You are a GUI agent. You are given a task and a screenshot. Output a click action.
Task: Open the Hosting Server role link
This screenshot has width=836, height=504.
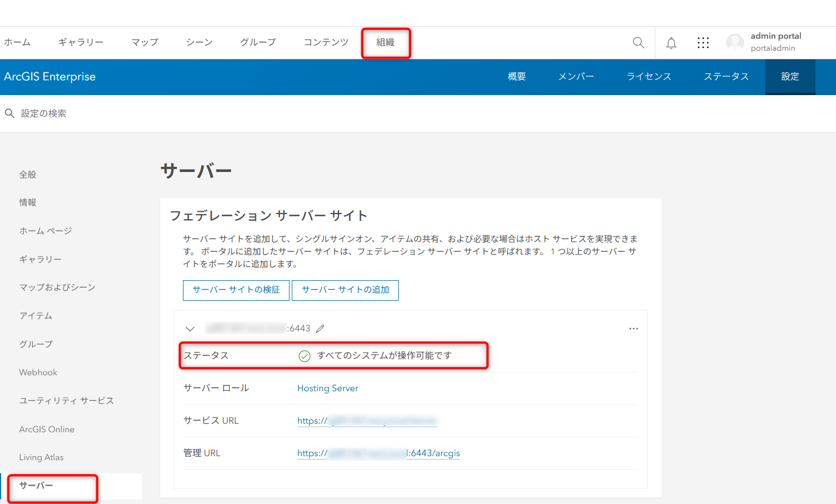tap(328, 388)
